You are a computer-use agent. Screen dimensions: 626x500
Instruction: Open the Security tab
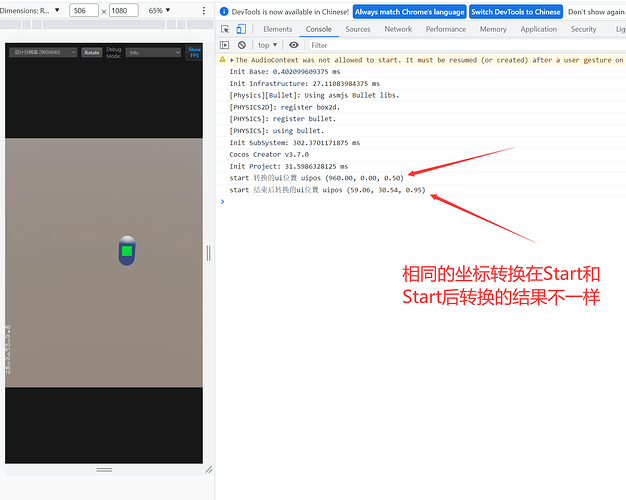pos(583,29)
